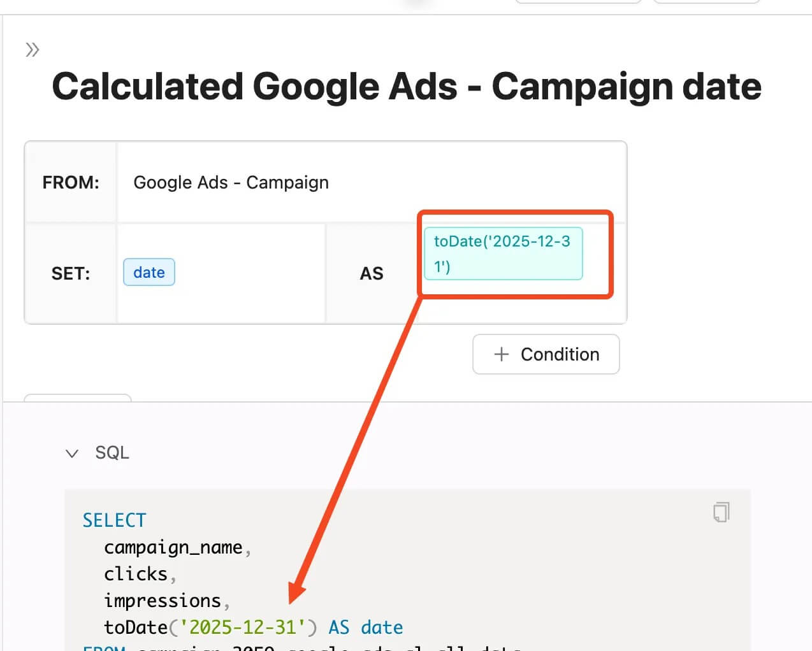
Task: Select the blue date field chip
Action: (149, 273)
